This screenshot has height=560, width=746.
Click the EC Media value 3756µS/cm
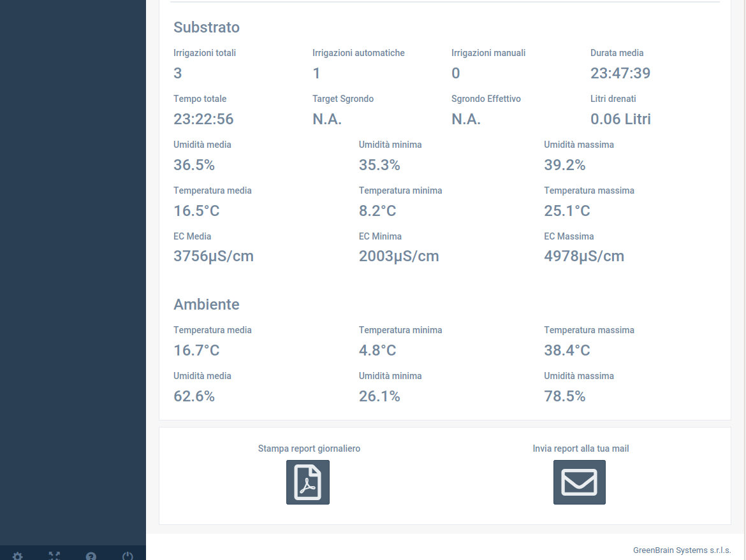(214, 256)
